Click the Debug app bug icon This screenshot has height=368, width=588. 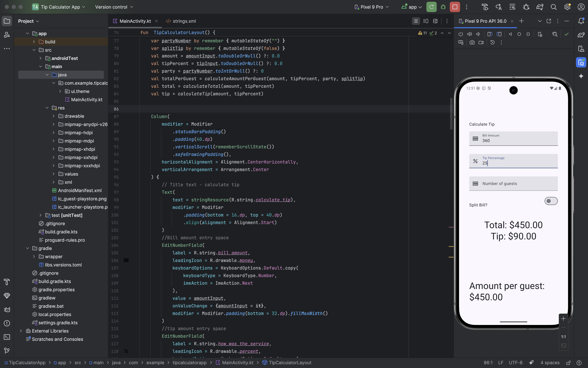tap(443, 7)
